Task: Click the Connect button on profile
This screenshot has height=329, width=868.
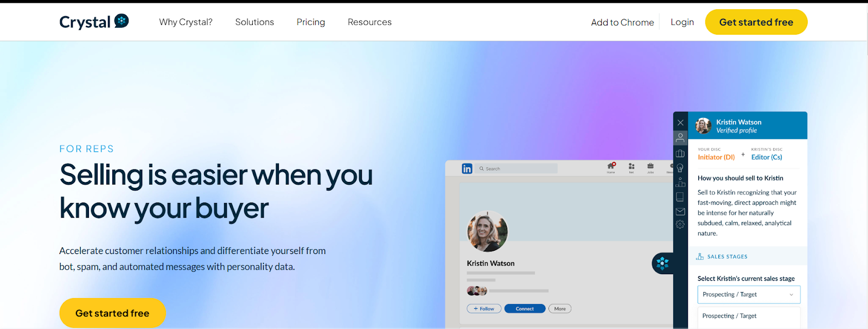Action: pyautogui.click(x=525, y=309)
